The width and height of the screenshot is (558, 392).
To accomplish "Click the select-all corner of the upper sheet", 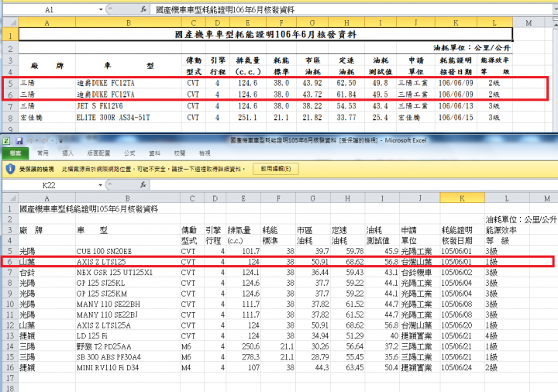I will tap(10, 22).
